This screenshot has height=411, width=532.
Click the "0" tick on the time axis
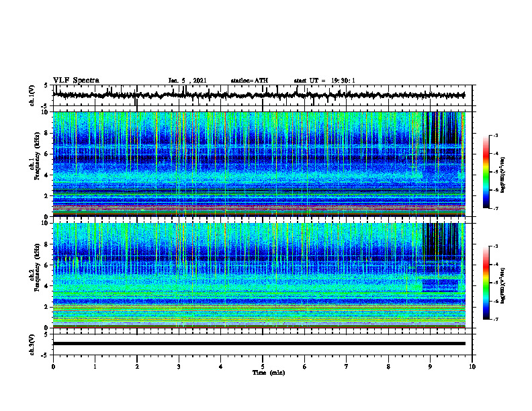pos(53,367)
